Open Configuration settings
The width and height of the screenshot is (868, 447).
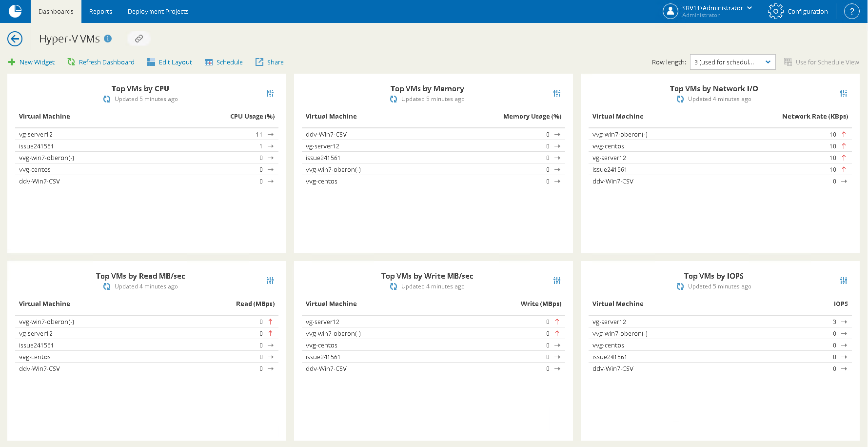pyautogui.click(x=798, y=11)
